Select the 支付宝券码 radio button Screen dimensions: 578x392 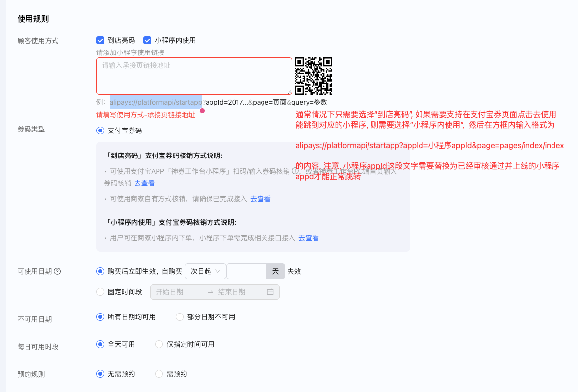click(x=100, y=130)
